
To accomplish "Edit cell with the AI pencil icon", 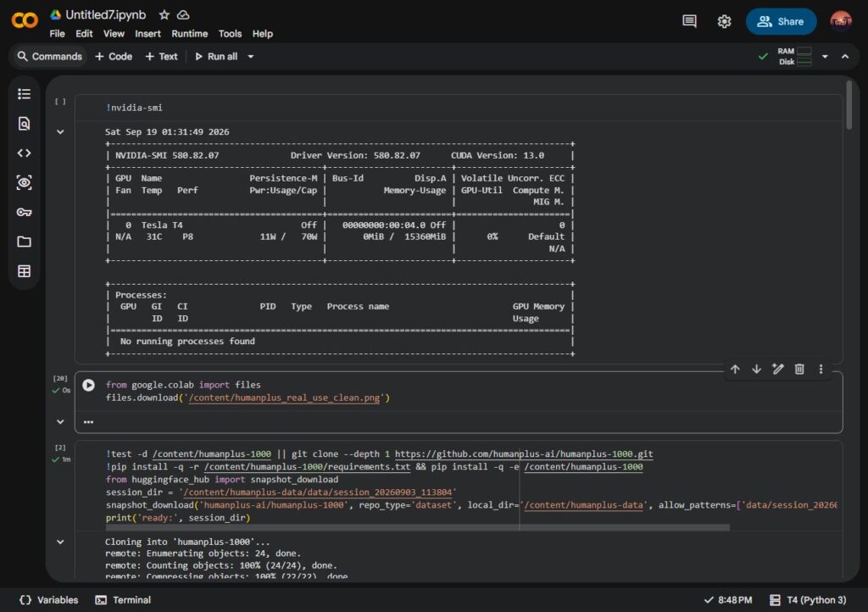I will click(778, 369).
